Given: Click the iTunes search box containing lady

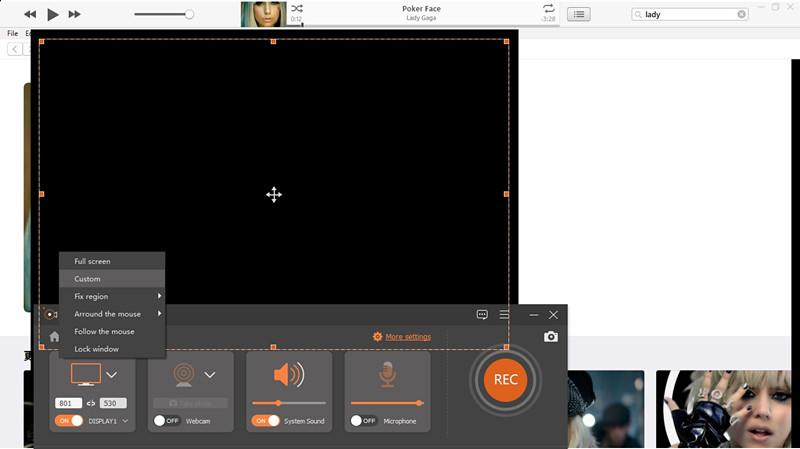Looking at the screenshot, I should (x=690, y=14).
